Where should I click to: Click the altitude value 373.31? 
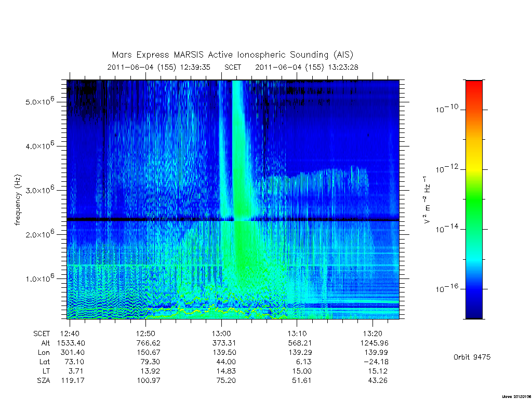click(x=224, y=343)
